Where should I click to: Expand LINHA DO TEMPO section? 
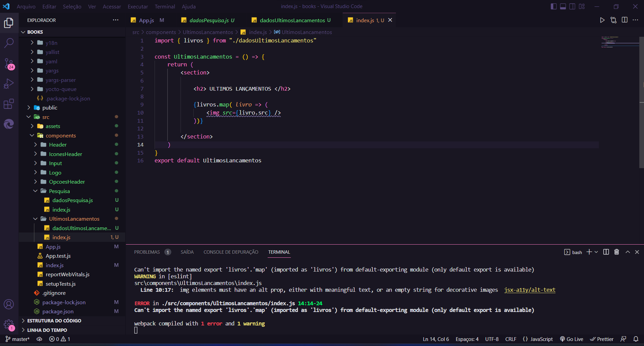click(x=47, y=330)
